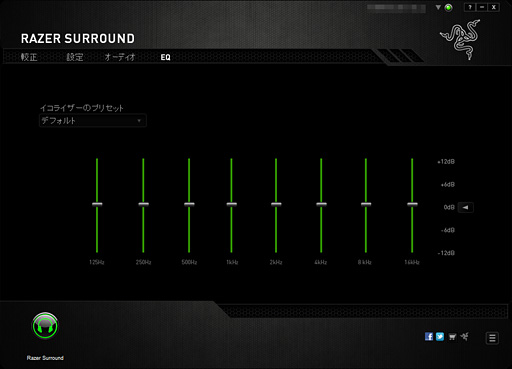Open the Twitter share icon
Screen dimensions: 512x369
440,337
